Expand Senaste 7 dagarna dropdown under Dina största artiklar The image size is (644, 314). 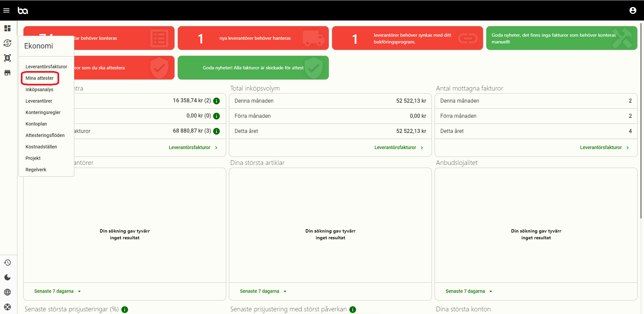[263, 291]
